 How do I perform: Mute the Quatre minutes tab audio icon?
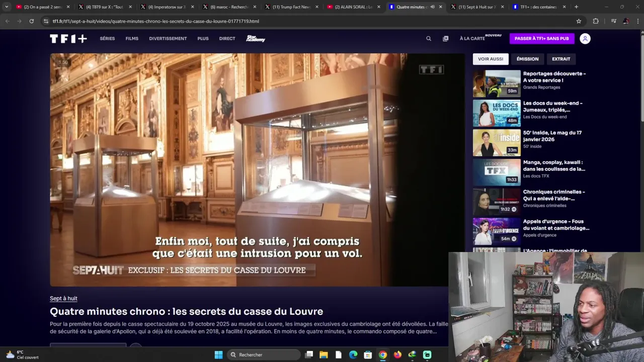coord(432,7)
